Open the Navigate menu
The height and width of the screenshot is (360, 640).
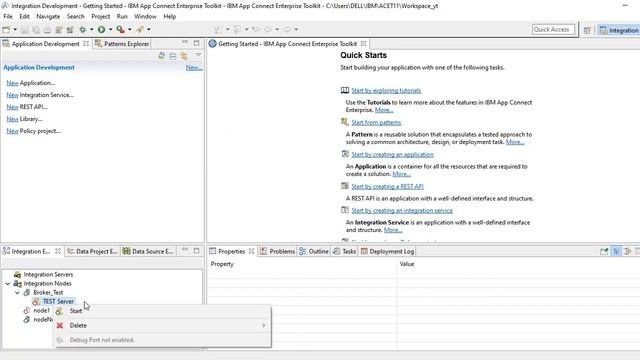48,16
